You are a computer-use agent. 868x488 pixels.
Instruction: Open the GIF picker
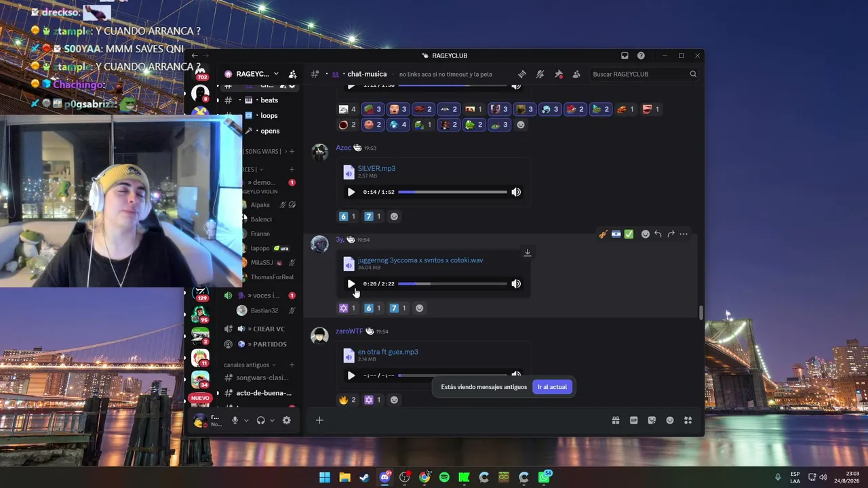coord(634,420)
